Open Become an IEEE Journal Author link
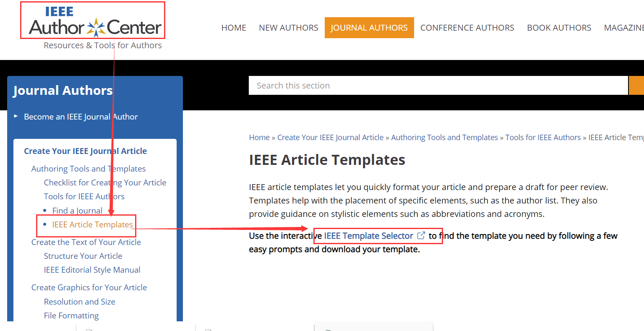This screenshot has height=331, width=644. pyautogui.click(x=81, y=117)
